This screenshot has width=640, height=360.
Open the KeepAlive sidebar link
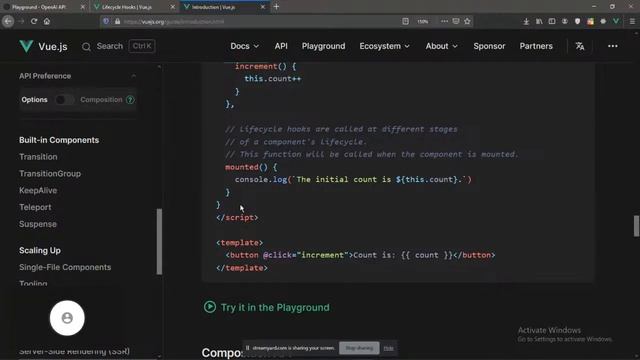(x=38, y=190)
